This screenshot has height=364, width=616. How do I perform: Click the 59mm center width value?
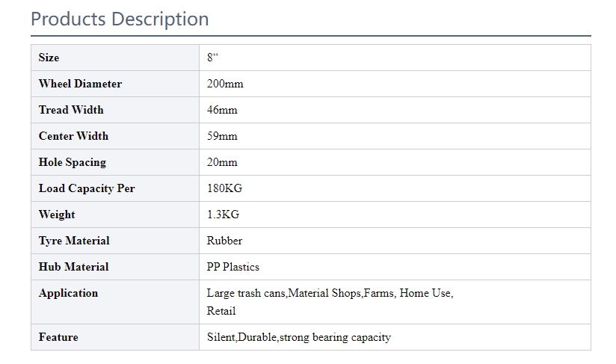(x=222, y=136)
